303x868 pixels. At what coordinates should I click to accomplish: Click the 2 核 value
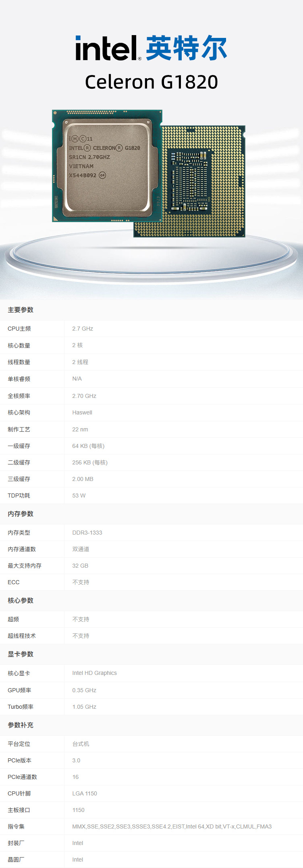coord(77,345)
